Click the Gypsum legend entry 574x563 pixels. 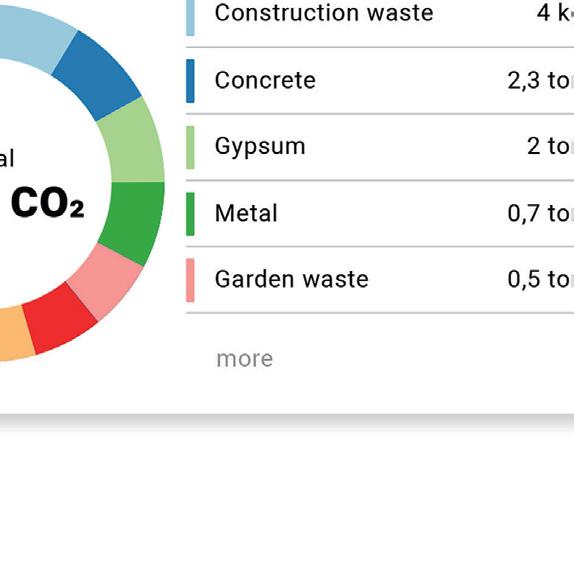tap(380, 147)
